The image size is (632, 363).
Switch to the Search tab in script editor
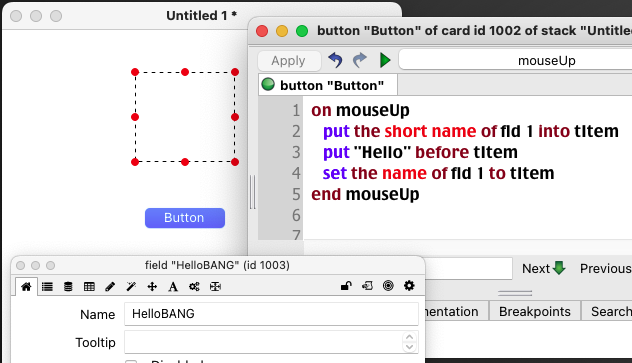pyautogui.click(x=607, y=311)
